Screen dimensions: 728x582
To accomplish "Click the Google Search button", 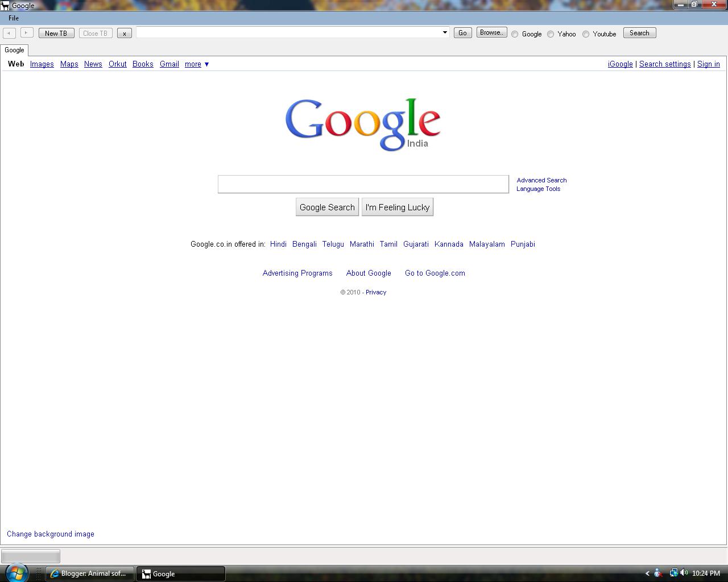I will 327,207.
